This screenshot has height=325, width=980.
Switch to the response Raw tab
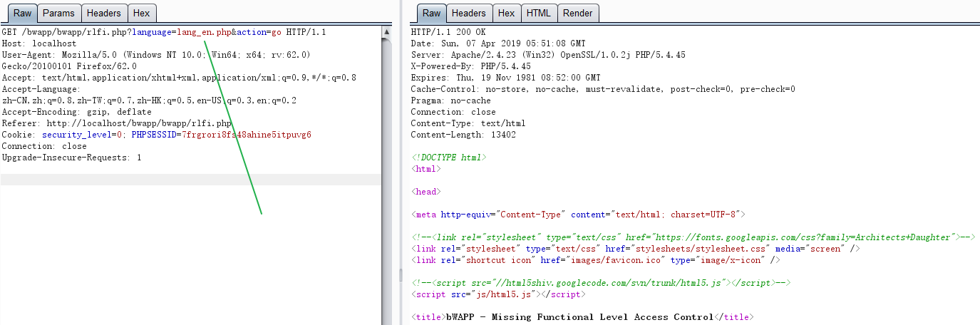click(430, 13)
